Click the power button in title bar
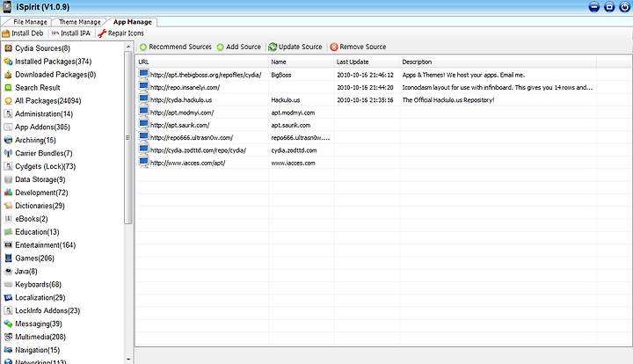Viewport: 633px width, 364px height. (624, 7)
